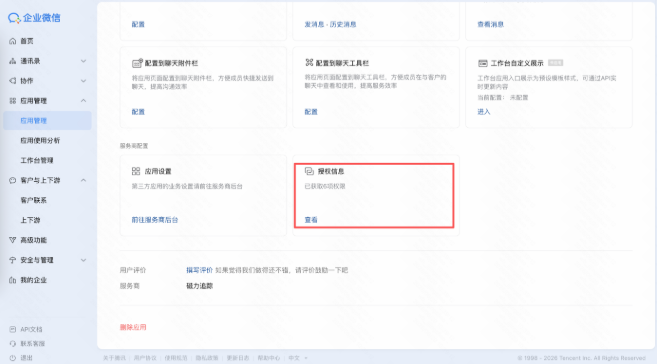
Task: Click the 客户与上下游 sidebar icon
Action: tap(13, 181)
